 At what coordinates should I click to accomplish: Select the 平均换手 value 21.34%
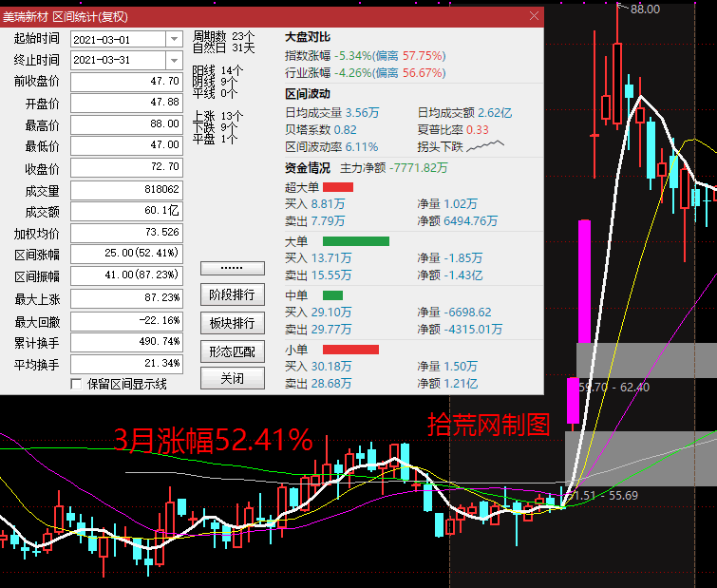(126, 364)
